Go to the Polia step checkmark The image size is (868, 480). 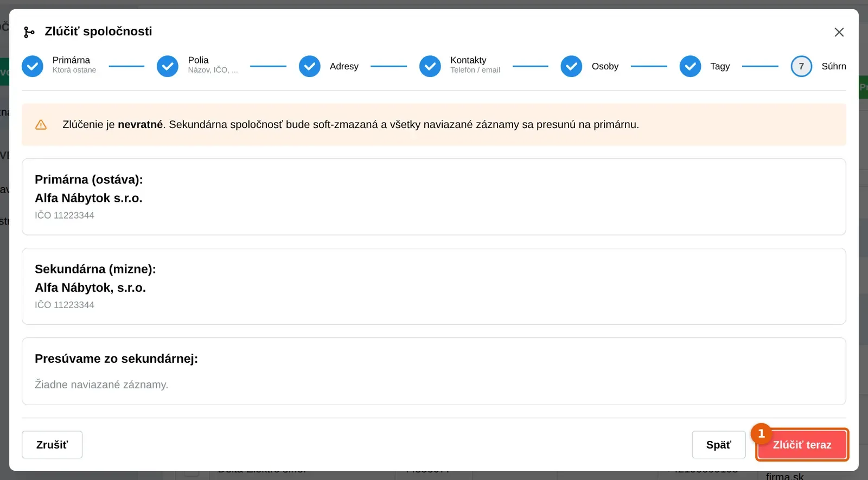[168, 66]
